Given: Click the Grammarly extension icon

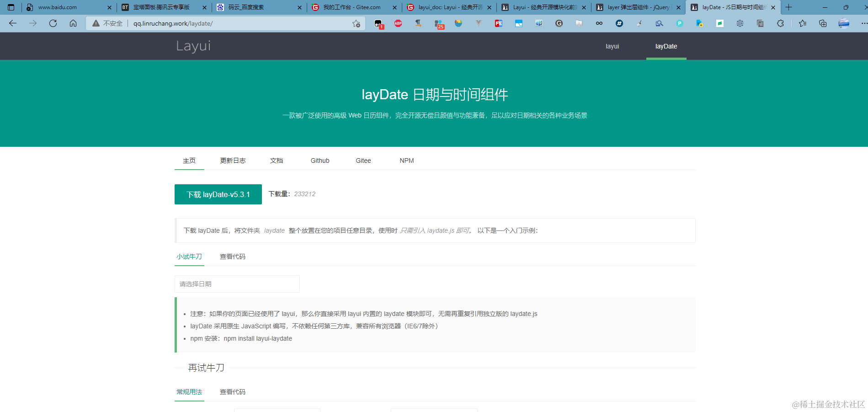Looking at the screenshot, I should click(x=559, y=23).
